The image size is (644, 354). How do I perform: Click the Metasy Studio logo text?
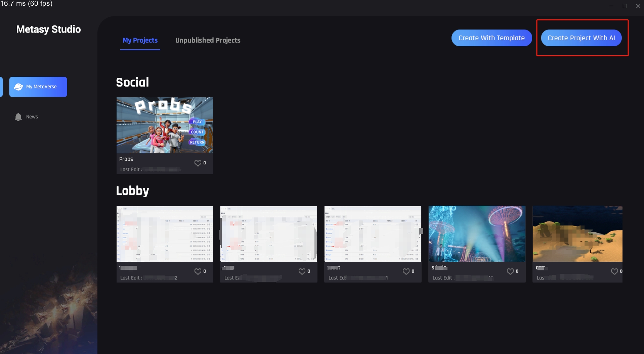tap(48, 30)
